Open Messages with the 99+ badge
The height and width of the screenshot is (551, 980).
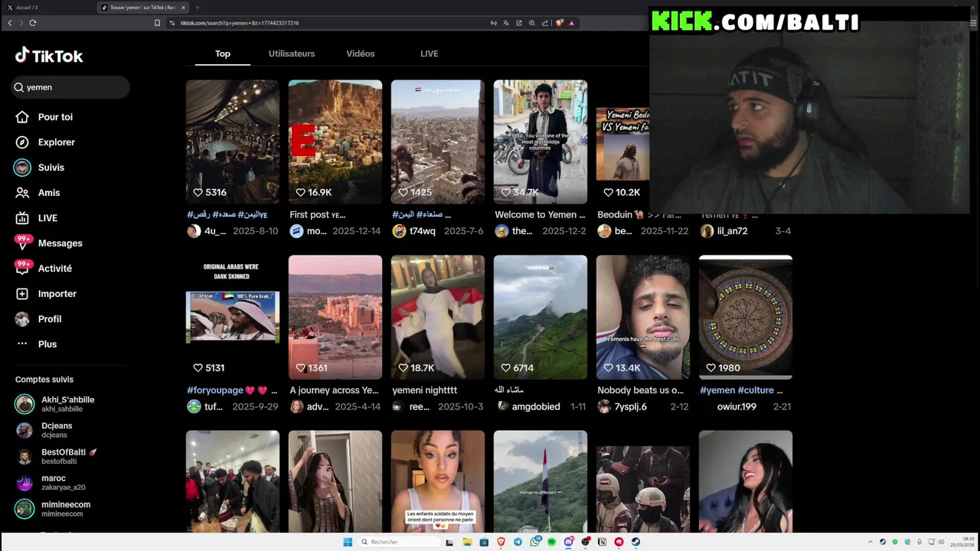[49, 243]
